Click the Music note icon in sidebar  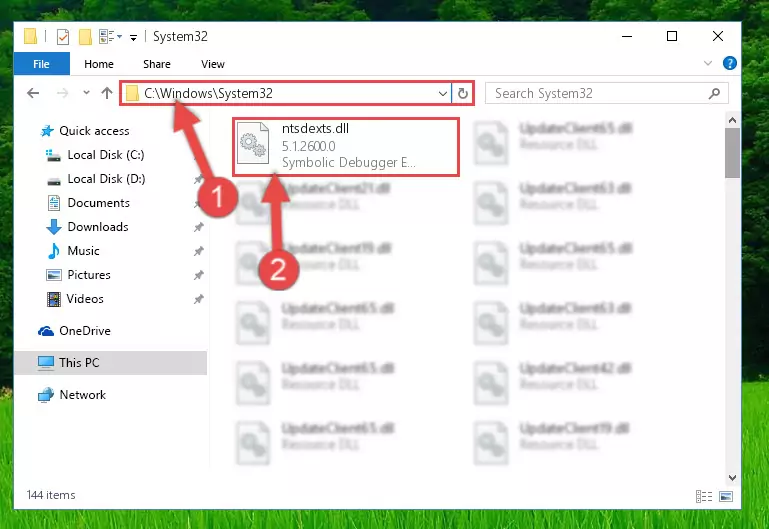coord(53,251)
